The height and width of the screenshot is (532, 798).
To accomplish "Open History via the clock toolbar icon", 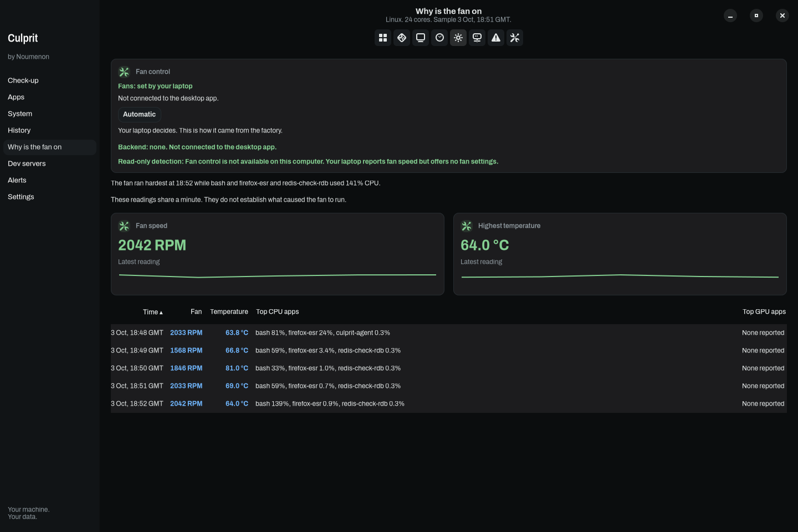I will [439, 38].
